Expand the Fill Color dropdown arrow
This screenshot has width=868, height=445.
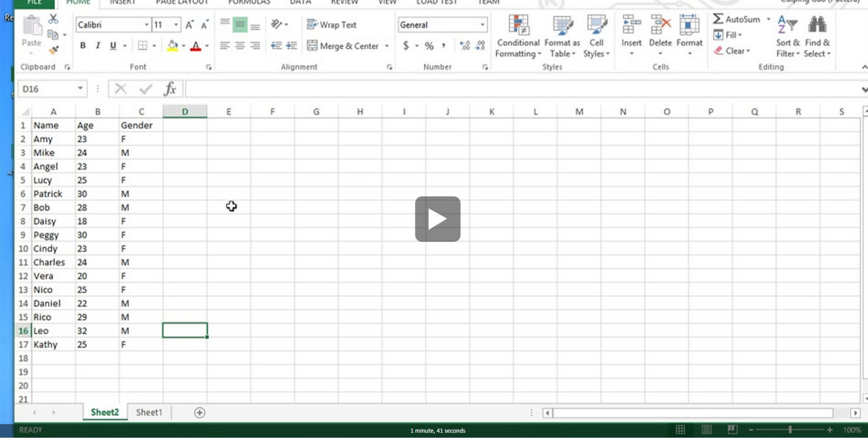[183, 45]
